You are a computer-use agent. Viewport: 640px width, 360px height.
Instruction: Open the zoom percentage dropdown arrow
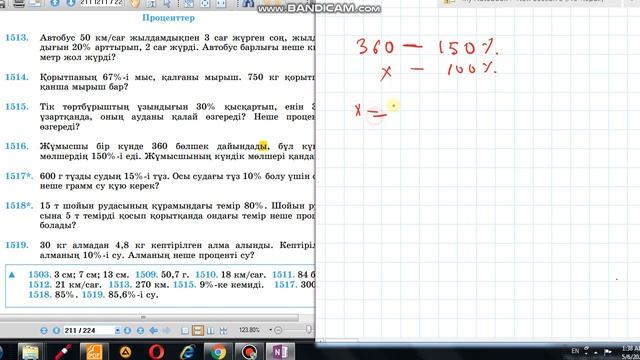pos(270,330)
